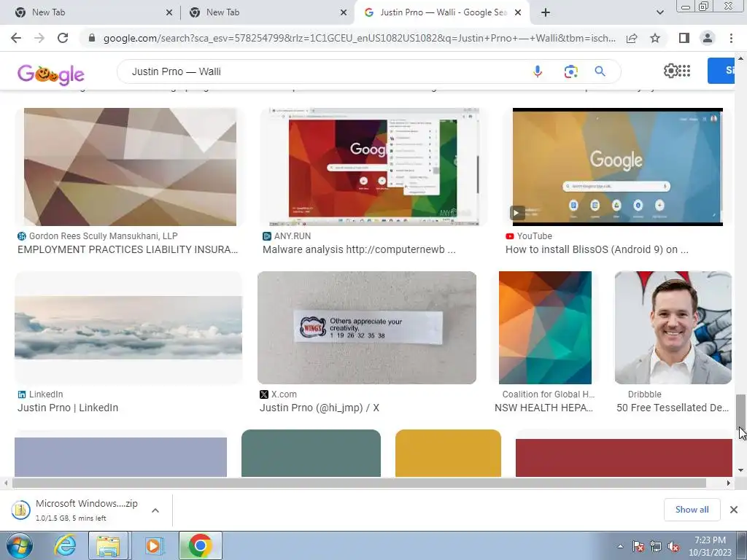Show hidden tray icons arrow
Screen dimensions: 747x560
[620, 547]
